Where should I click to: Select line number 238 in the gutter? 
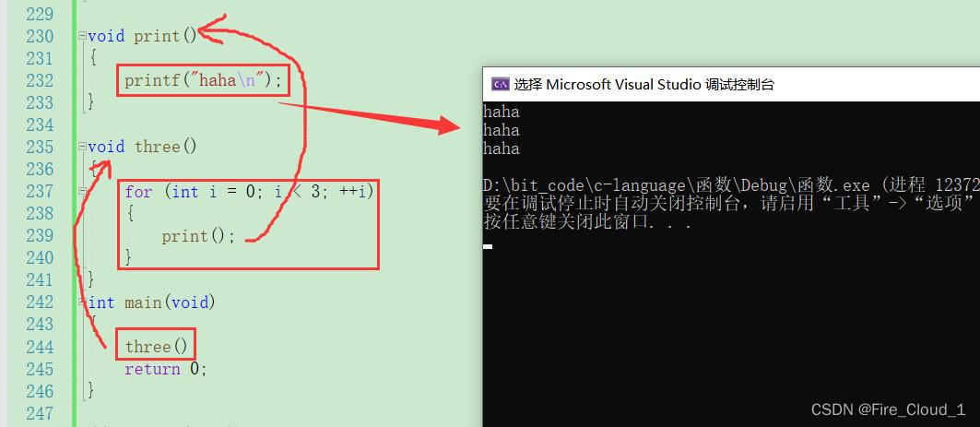click(x=40, y=214)
